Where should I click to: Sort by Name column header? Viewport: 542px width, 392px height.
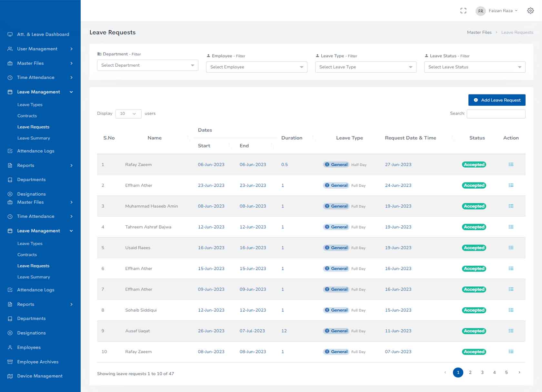155,138
